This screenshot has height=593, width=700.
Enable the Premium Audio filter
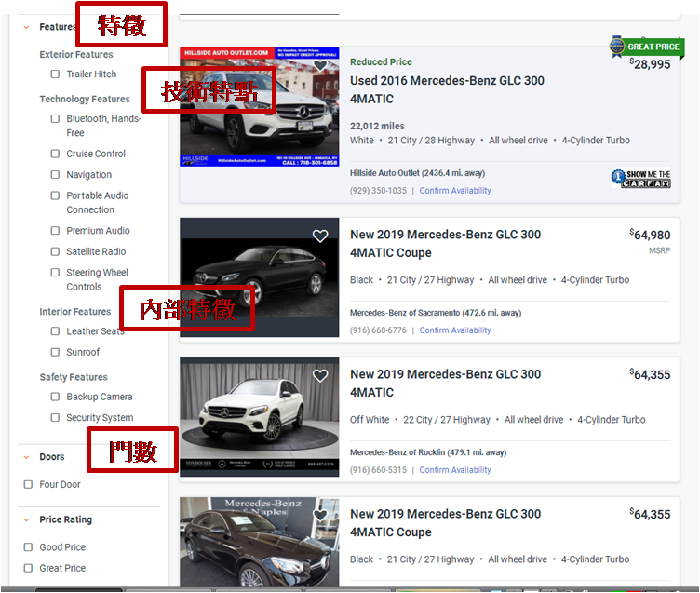(55, 231)
